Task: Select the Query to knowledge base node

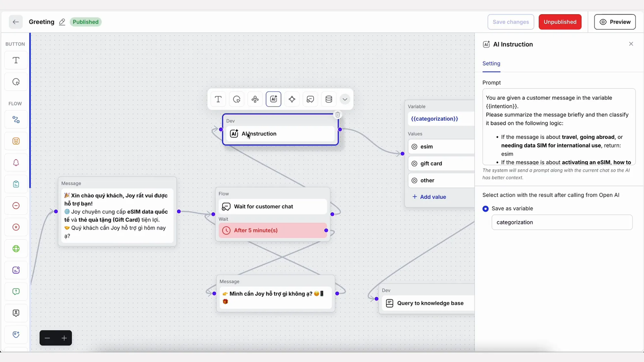Action: (x=428, y=303)
